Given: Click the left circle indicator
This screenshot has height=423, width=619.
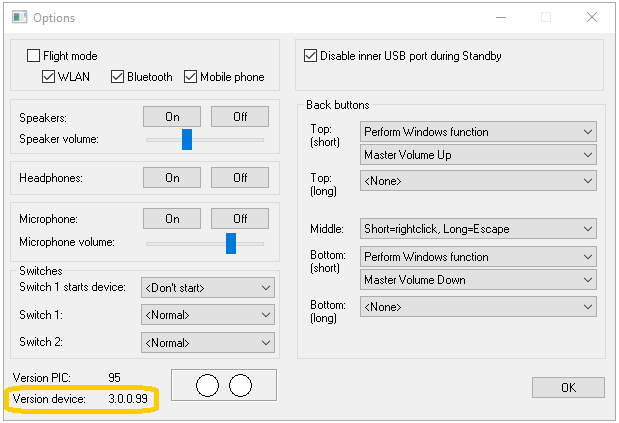Looking at the screenshot, I should pyautogui.click(x=207, y=385).
